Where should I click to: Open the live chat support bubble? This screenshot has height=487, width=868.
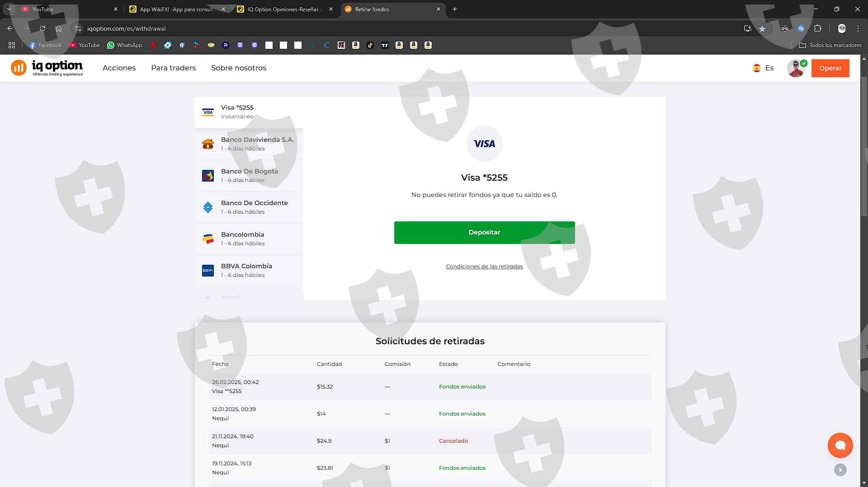tap(840, 445)
